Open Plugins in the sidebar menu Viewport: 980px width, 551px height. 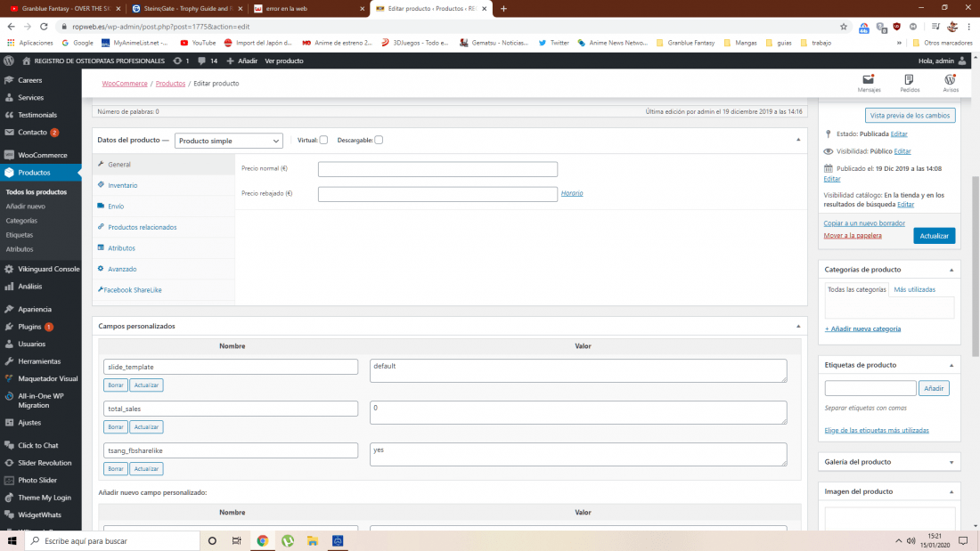pyautogui.click(x=41, y=327)
